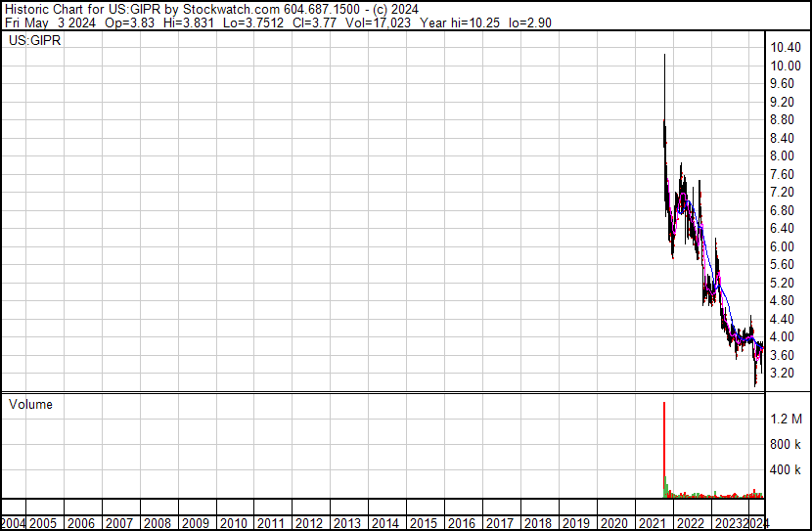
Task: Click the 400 k volume axis label
Action: [787, 469]
